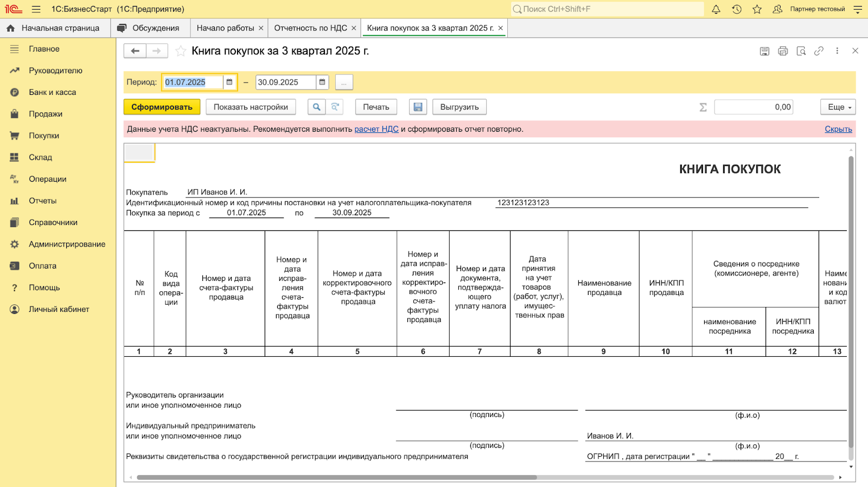Click Показать настройки button
The width and height of the screenshot is (868, 487).
click(x=251, y=107)
